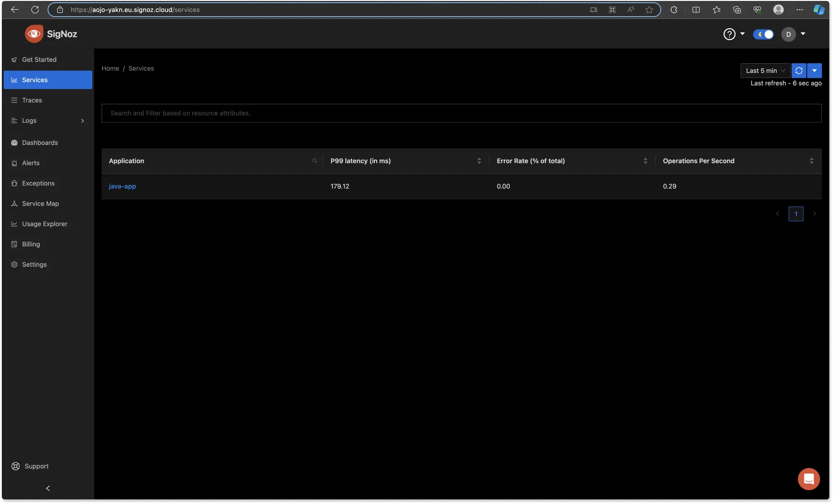Open Settings in sidebar
This screenshot has width=833, height=504.
pos(48,264)
